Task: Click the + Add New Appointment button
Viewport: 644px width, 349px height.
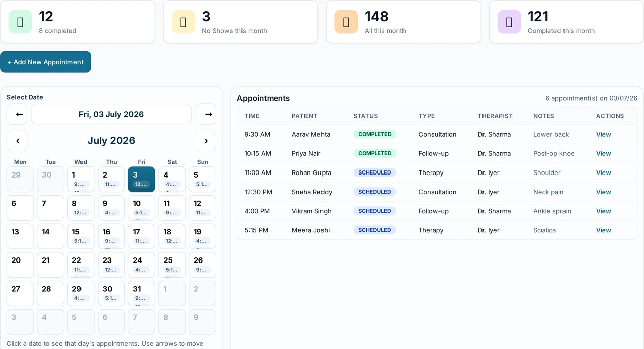Action: tap(45, 62)
